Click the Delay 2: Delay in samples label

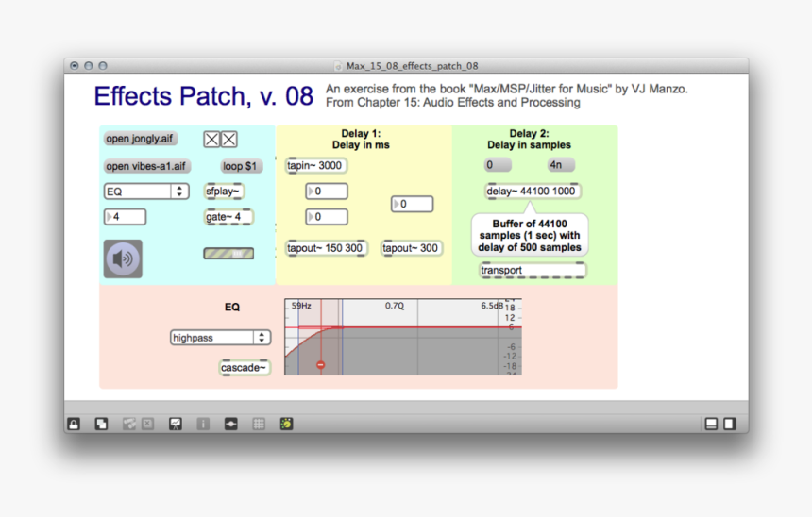click(530, 140)
